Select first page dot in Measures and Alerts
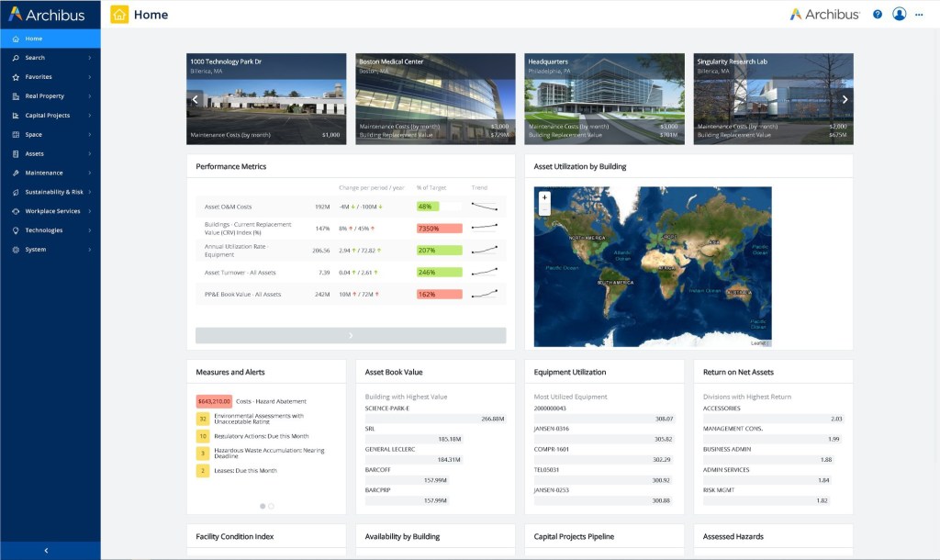Screen dimensions: 940x560 tap(263, 506)
